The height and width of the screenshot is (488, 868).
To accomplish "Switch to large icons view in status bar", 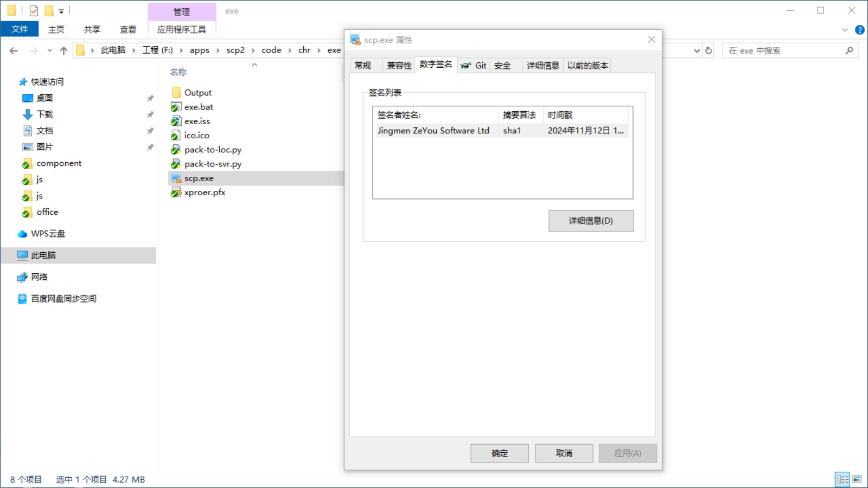I will click(857, 479).
